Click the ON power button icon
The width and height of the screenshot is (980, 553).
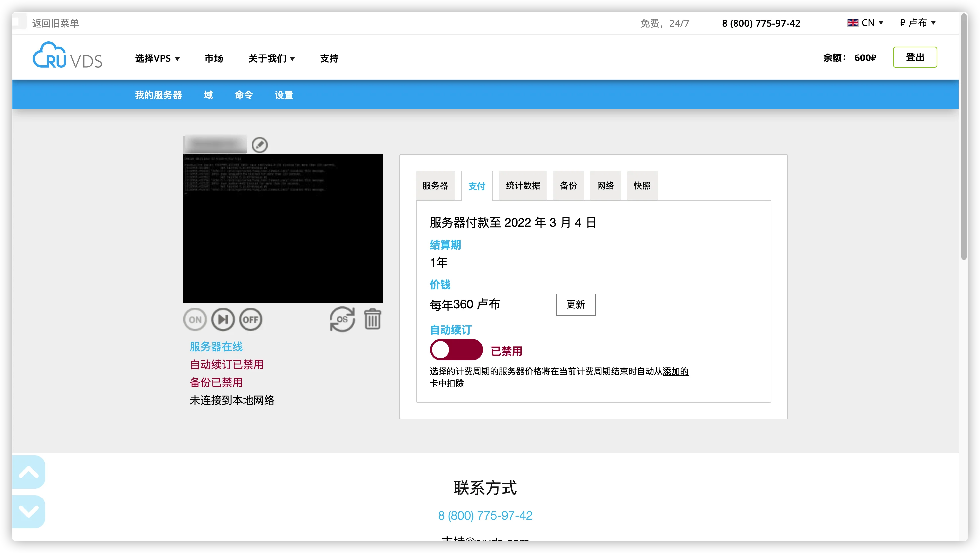195,319
